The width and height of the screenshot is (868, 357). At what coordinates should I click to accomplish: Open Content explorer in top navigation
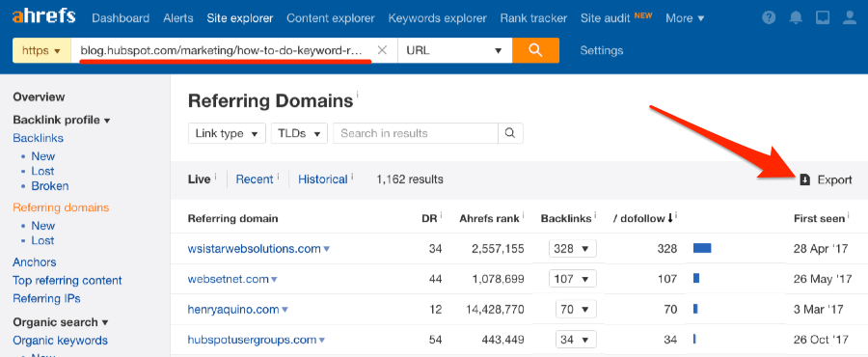point(331,18)
